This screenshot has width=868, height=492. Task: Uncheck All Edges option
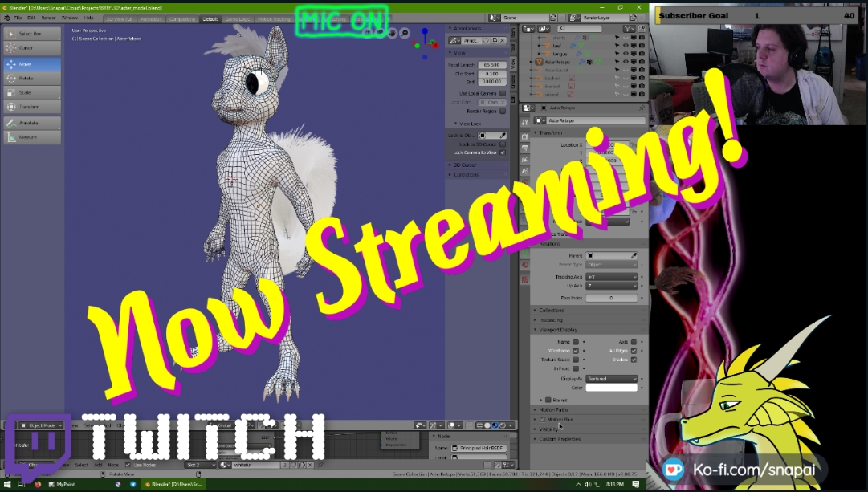point(634,351)
